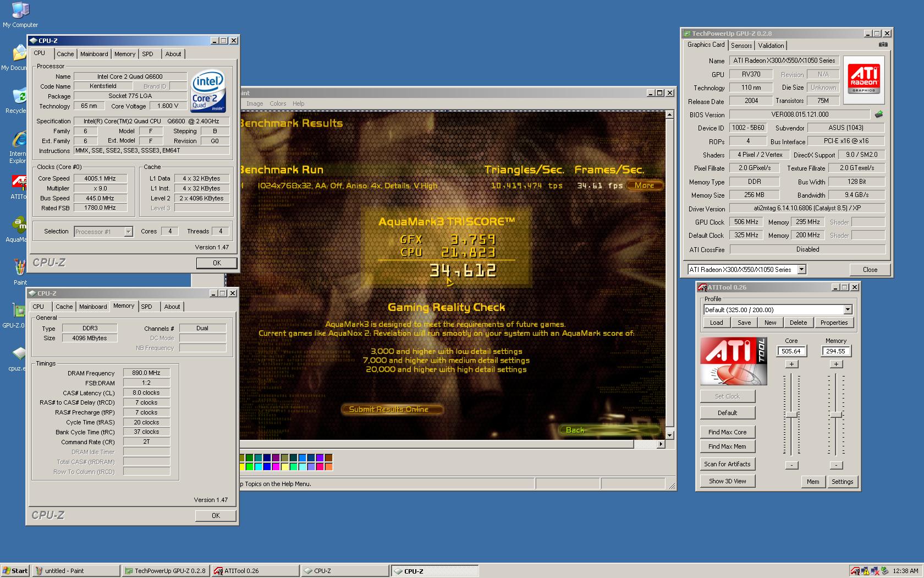Screen dimensions: 924x578
Task: Click ATITool title bar icon
Action: (702, 287)
